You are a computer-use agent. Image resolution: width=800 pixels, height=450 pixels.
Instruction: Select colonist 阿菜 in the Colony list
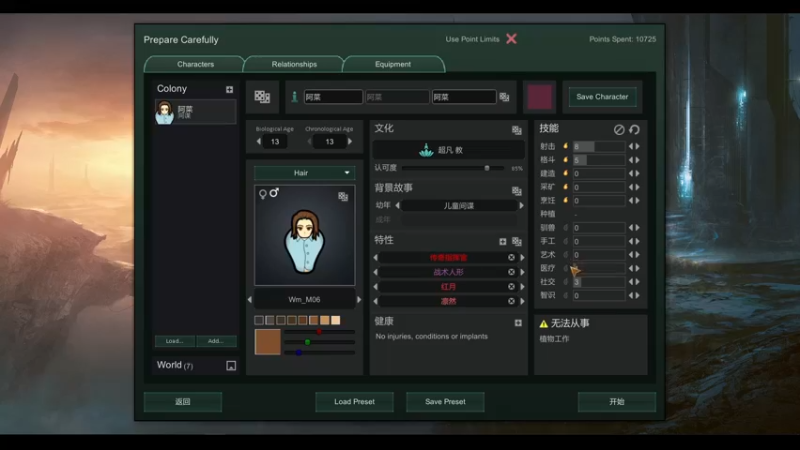[x=195, y=112]
